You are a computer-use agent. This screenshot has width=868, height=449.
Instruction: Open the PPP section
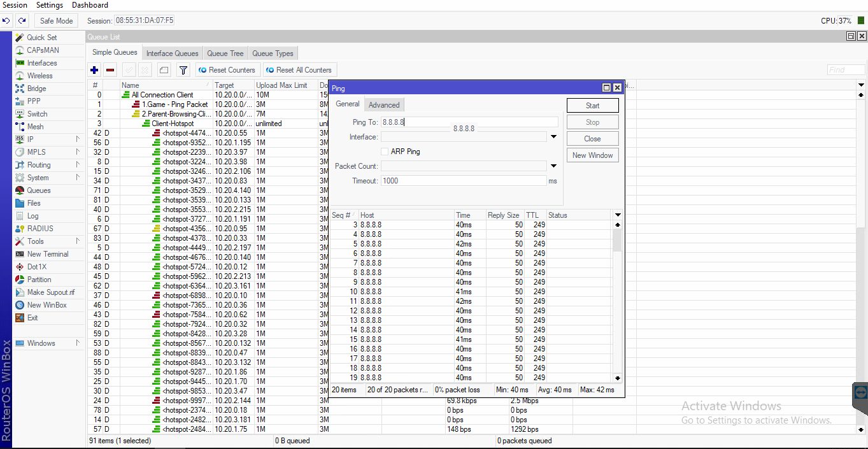point(34,101)
